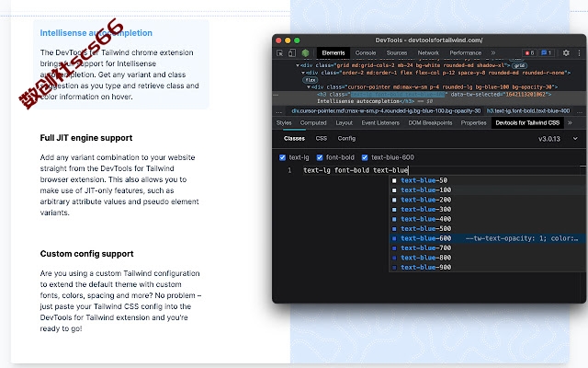Screen dimensions: 588x368
Task: Click the blue message count badge
Action: point(546,53)
